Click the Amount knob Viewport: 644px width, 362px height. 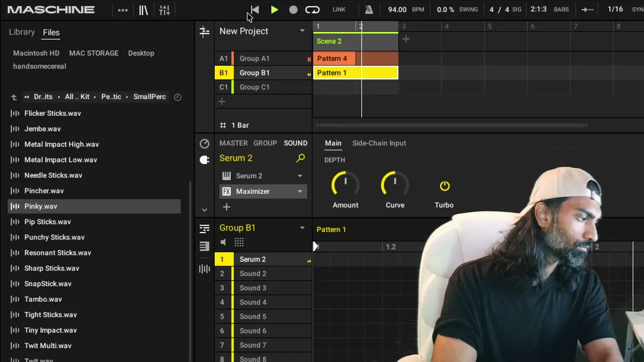(x=345, y=185)
